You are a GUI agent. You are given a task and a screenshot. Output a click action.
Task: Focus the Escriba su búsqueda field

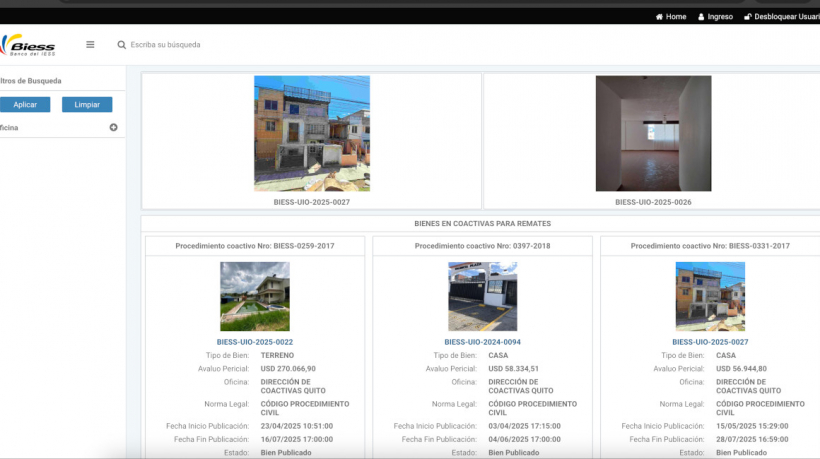pyautogui.click(x=165, y=45)
